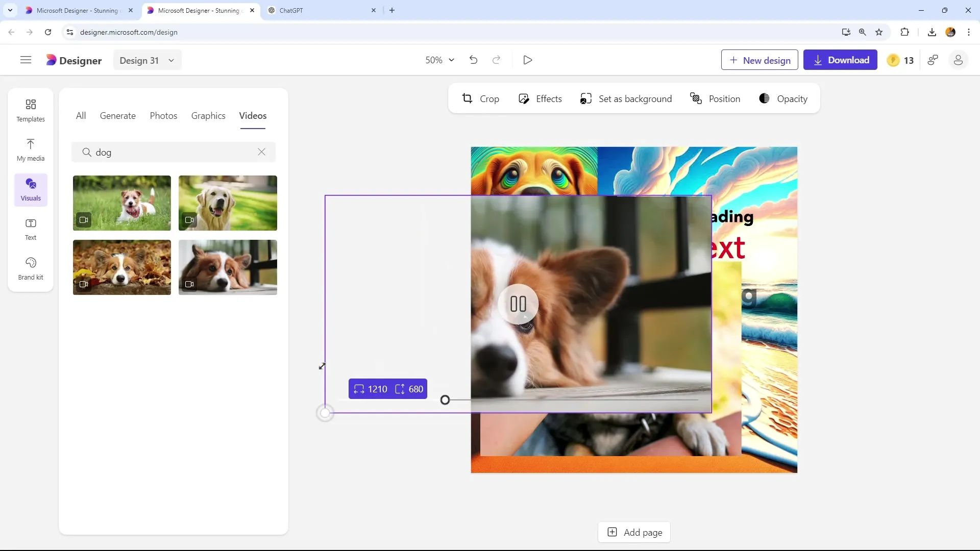Screen dimensions: 980x551
Task: Switch to the first Microsoft Designer browser tab
Action: 80,10
